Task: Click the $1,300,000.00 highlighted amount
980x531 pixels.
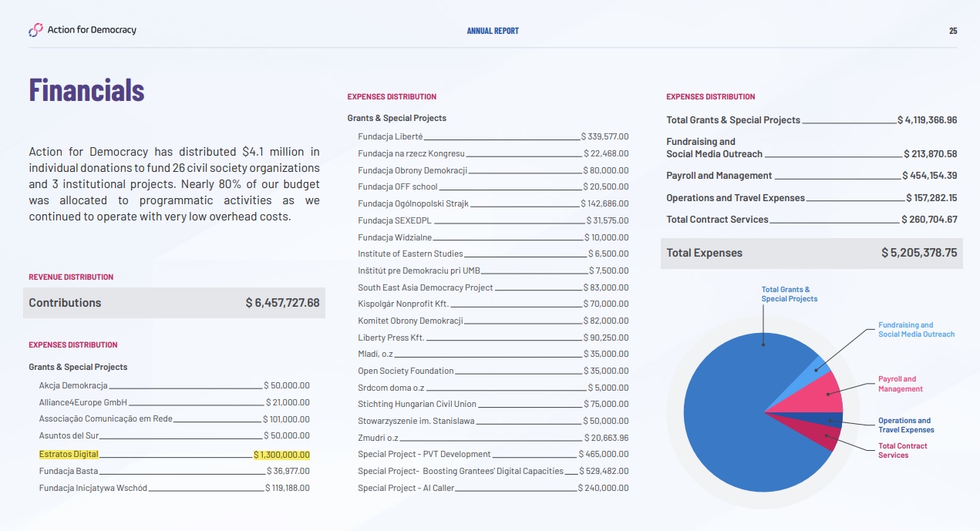Action: click(281, 455)
